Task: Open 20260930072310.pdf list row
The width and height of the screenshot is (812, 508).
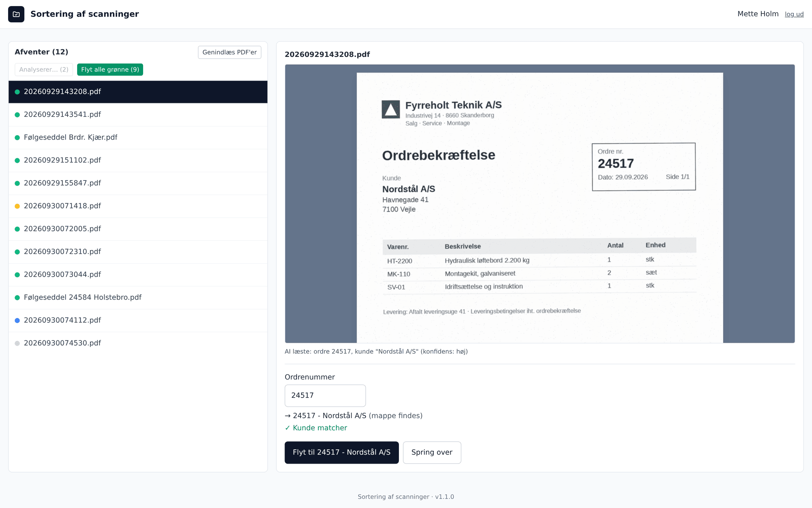Action: pos(138,252)
